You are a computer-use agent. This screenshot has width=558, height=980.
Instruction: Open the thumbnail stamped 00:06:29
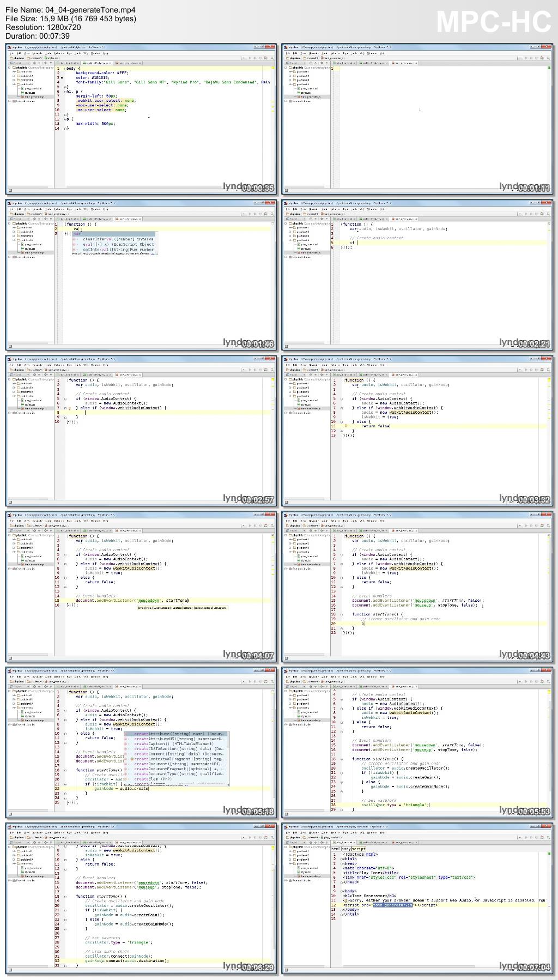pyautogui.click(x=141, y=899)
